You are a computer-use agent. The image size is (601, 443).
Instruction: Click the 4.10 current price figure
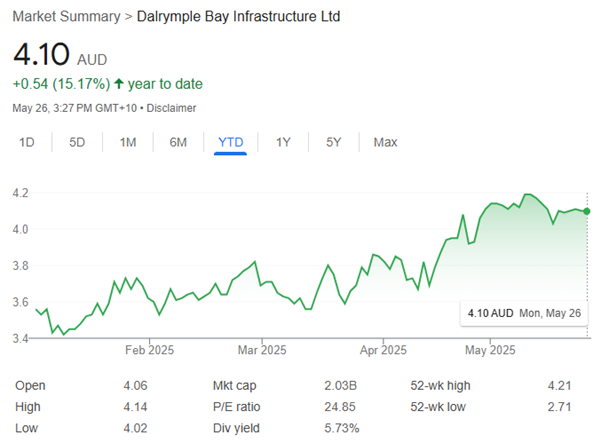(x=42, y=55)
